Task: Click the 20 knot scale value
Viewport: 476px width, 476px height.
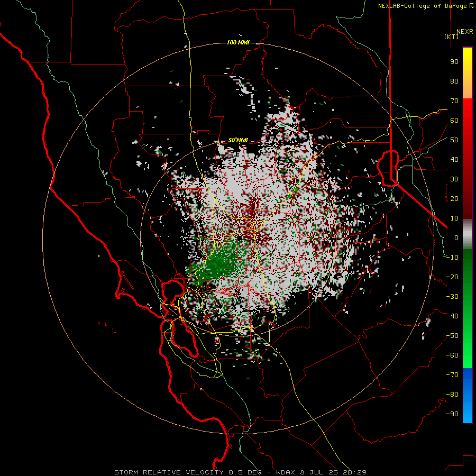Action: [454, 199]
